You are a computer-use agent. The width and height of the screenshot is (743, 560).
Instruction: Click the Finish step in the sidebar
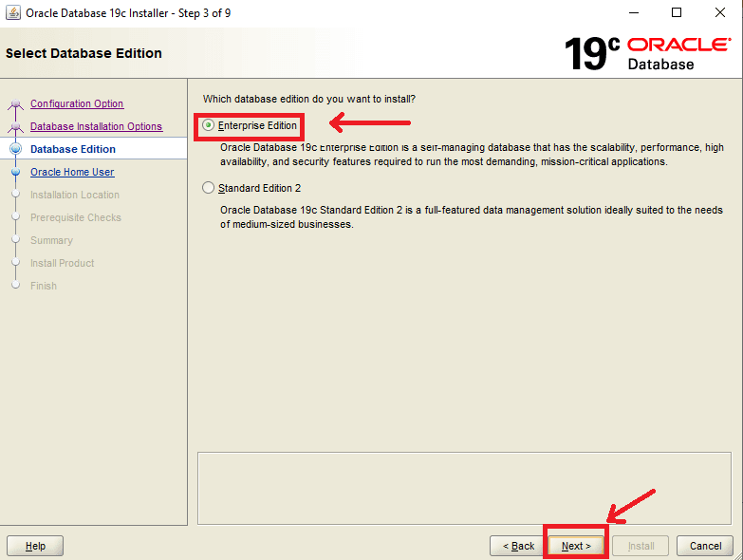click(44, 286)
